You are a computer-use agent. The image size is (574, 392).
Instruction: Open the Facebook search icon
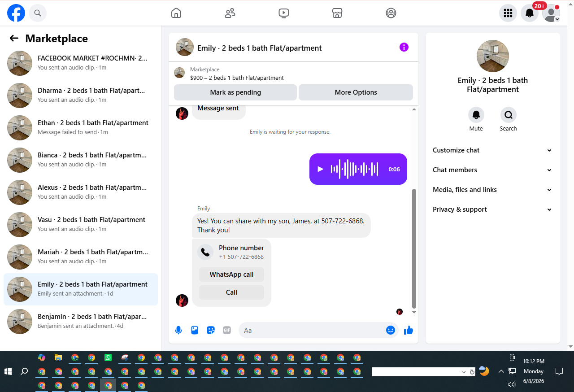pyautogui.click(x=38, y=13)
